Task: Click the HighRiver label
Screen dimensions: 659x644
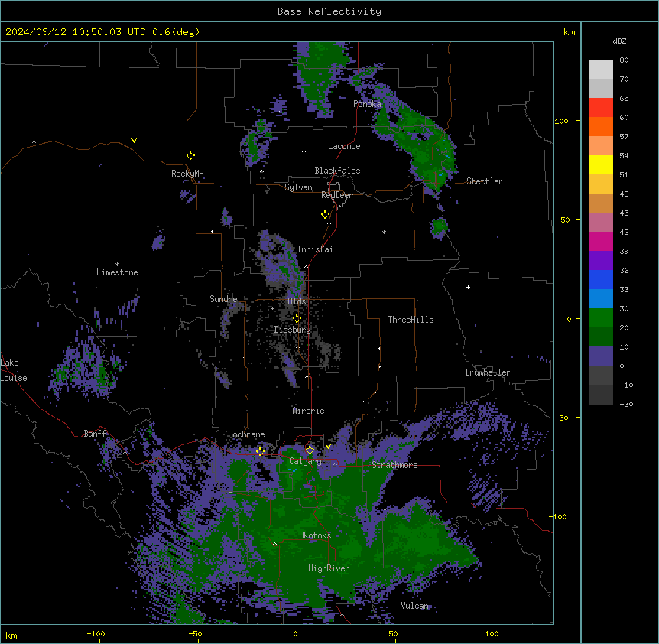Action: pyautogui.click(x=329, y=568)
